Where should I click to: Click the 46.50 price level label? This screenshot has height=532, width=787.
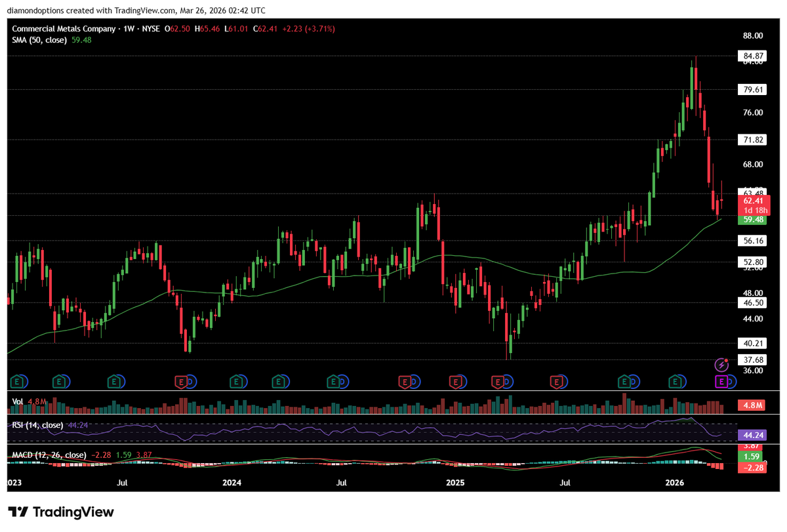tap(752, 302)
